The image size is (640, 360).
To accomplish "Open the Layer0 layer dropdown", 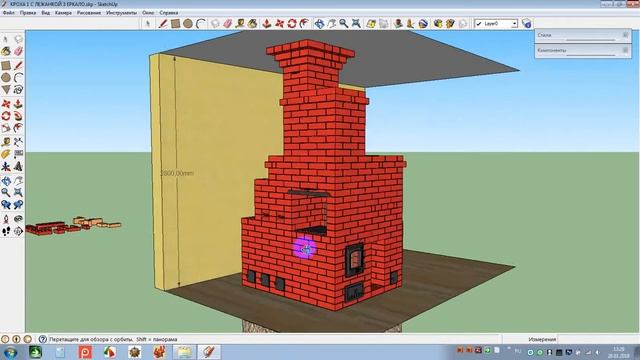I will pos(514,24).
